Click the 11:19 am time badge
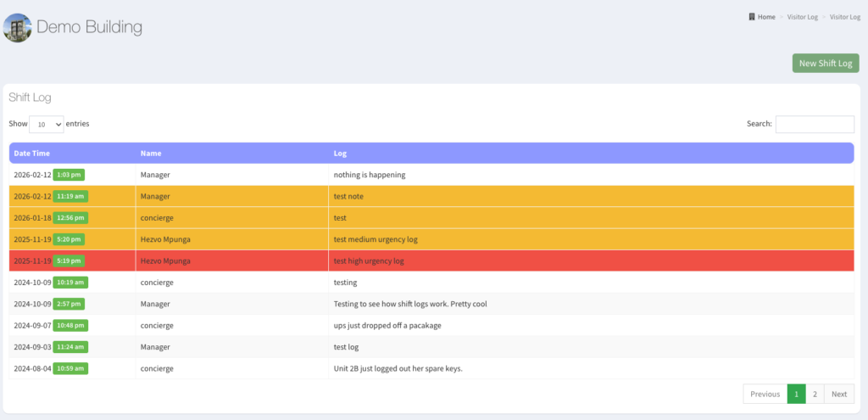Screen dimensions: 868x420 (x=70, y=196)
